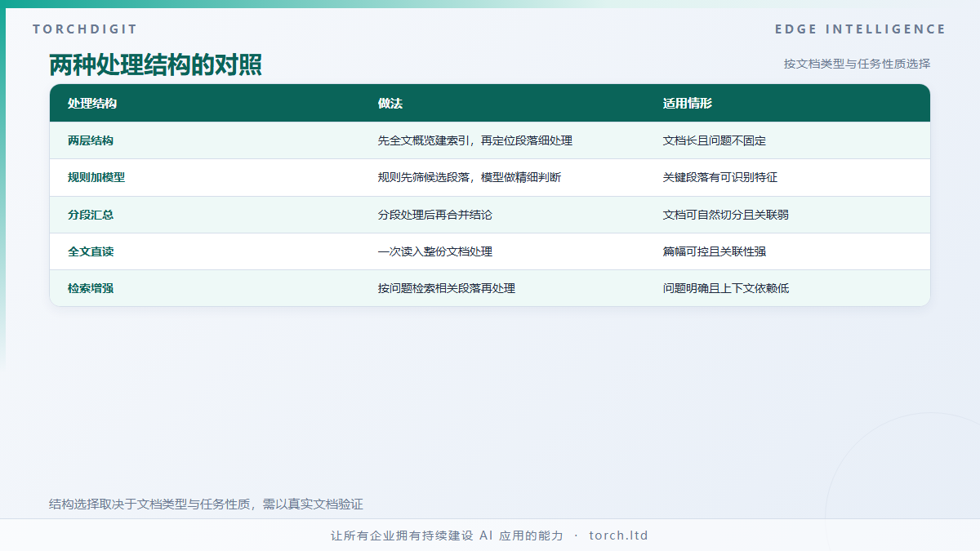
Task: Select the slide title 两种处理结构的对照
Action: pos(155,64)
